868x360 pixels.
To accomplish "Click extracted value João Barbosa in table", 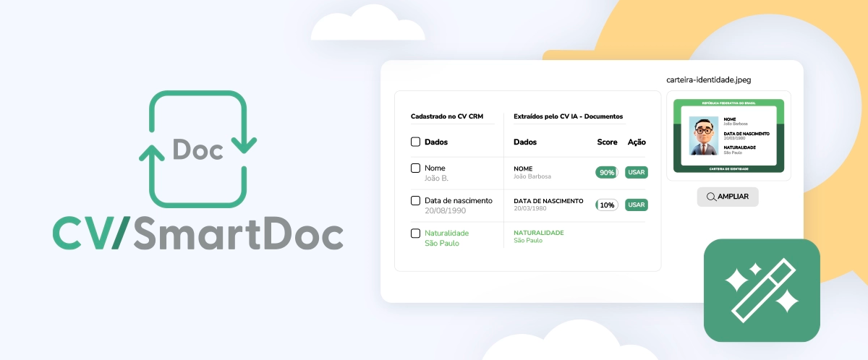I will (x=532, y=176).
